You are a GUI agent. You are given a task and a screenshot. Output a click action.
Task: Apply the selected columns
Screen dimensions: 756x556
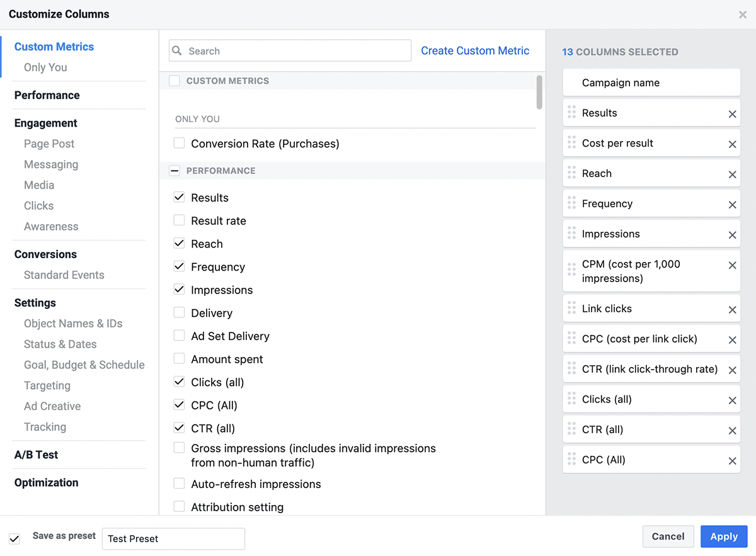click(x=724, y=536)
